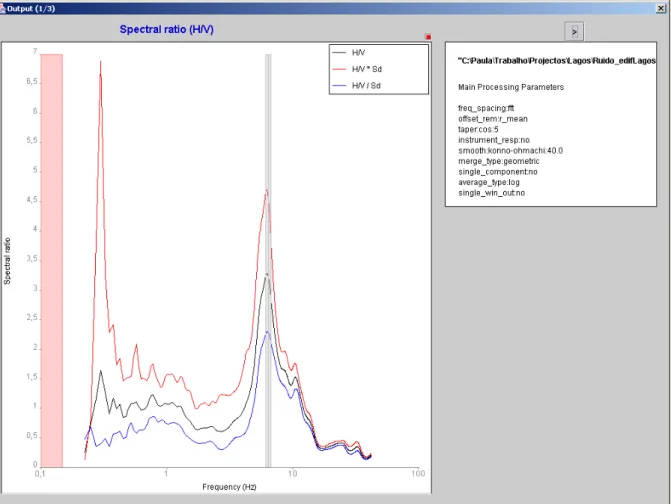This screenshot has height=504, width=671.
Task: Select the smooth:konno-ohmachi:40.0 parameter line
Action: (x=511, y=151)
